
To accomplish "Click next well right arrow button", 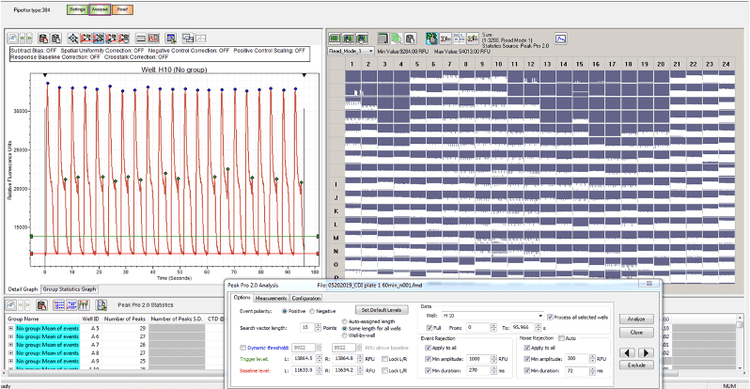I will [646, 353].
